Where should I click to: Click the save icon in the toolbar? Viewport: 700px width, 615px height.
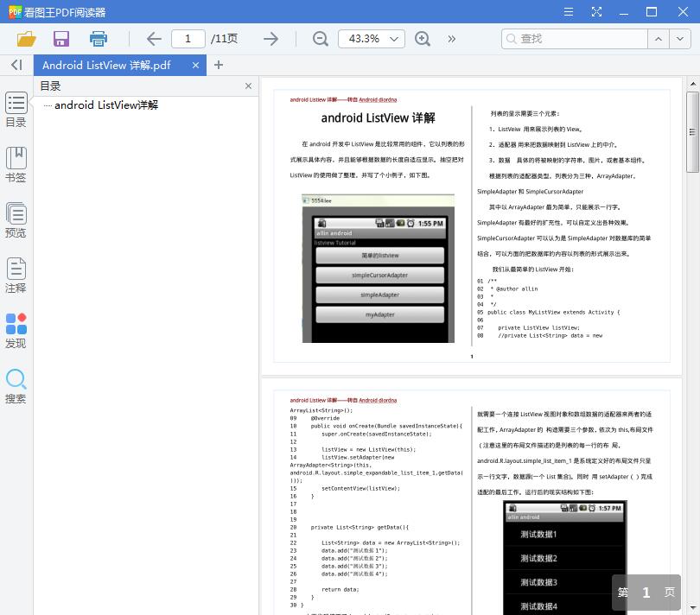[60, 39]
